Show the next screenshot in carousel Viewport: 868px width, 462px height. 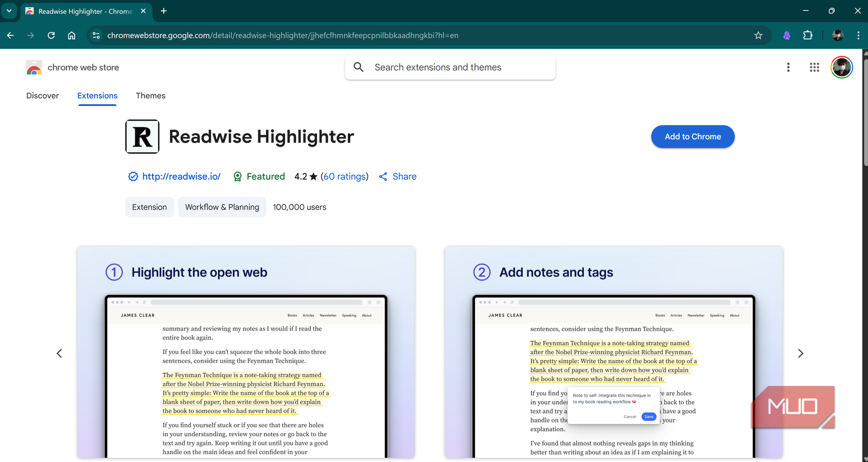801,353
